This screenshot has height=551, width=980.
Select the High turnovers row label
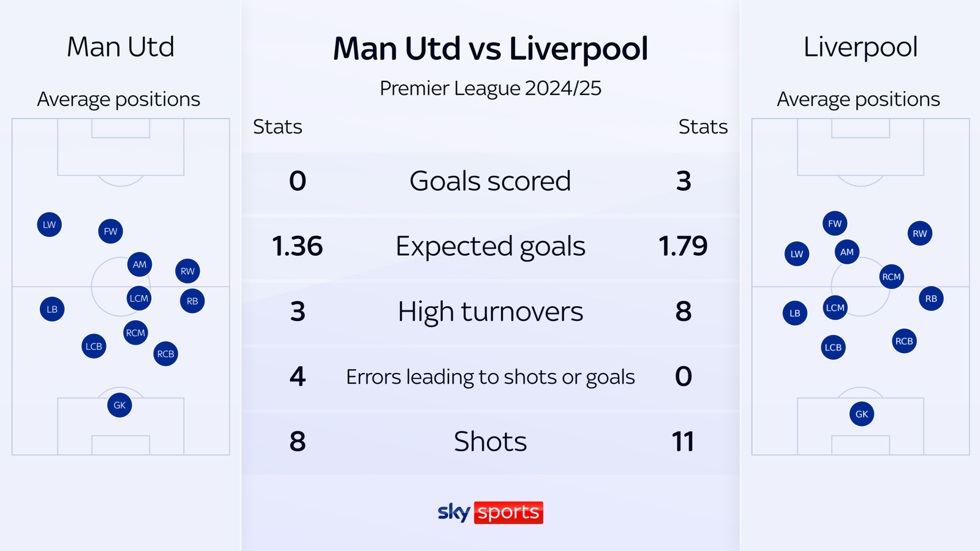coord(490,312)
